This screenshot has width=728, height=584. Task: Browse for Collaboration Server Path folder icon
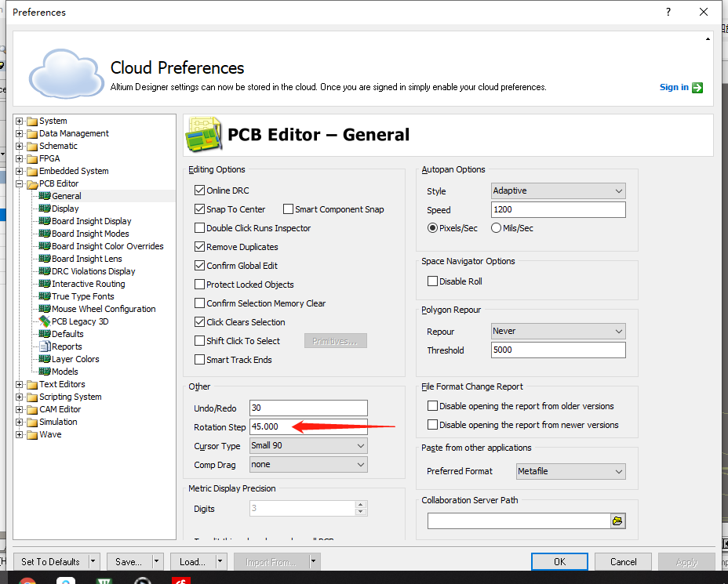pyautogui.click(x=617, y=521)
